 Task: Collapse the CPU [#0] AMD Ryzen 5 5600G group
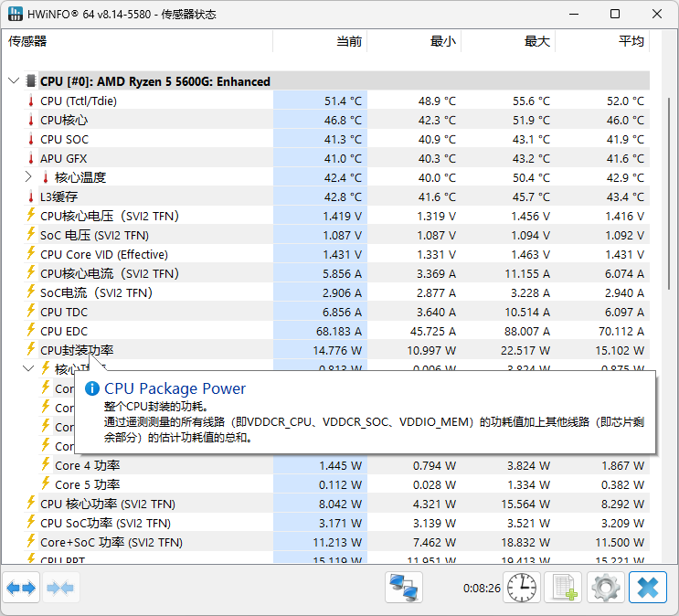tap(14, 81)
